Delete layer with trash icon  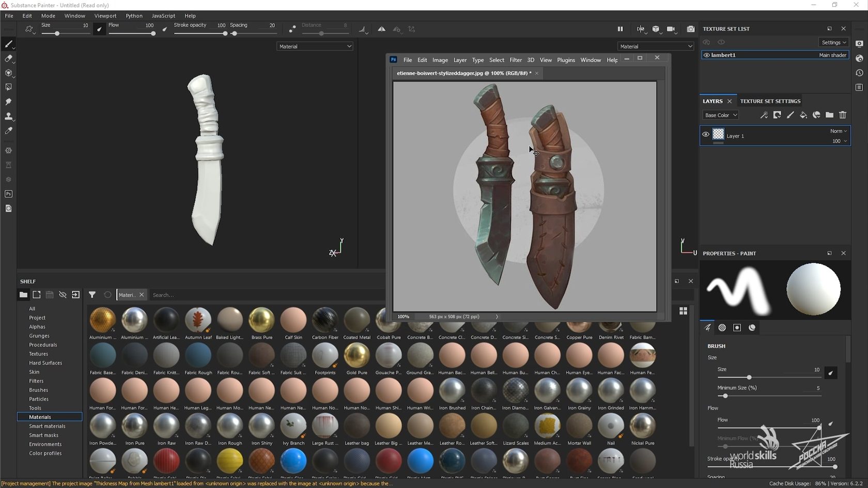point(843,115)
